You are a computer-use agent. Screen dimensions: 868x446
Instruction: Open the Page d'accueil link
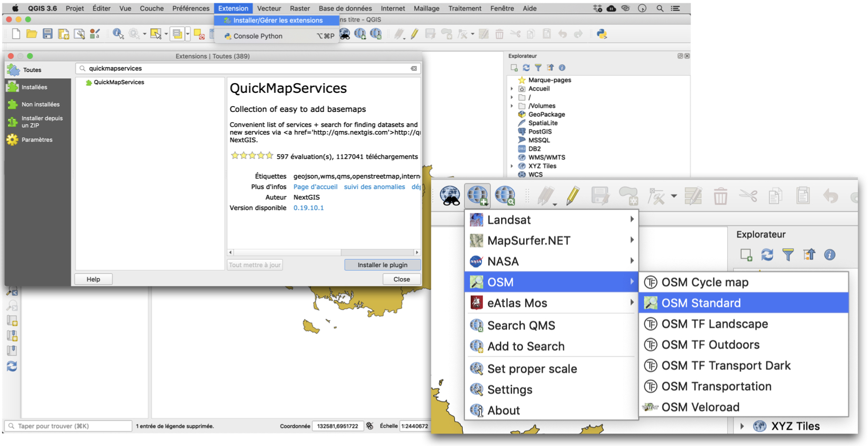tap(315, 187)
